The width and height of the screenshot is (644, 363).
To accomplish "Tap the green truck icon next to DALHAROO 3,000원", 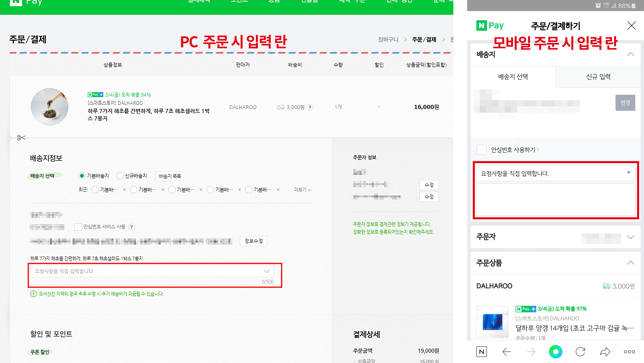I will [x=607, y=286].
